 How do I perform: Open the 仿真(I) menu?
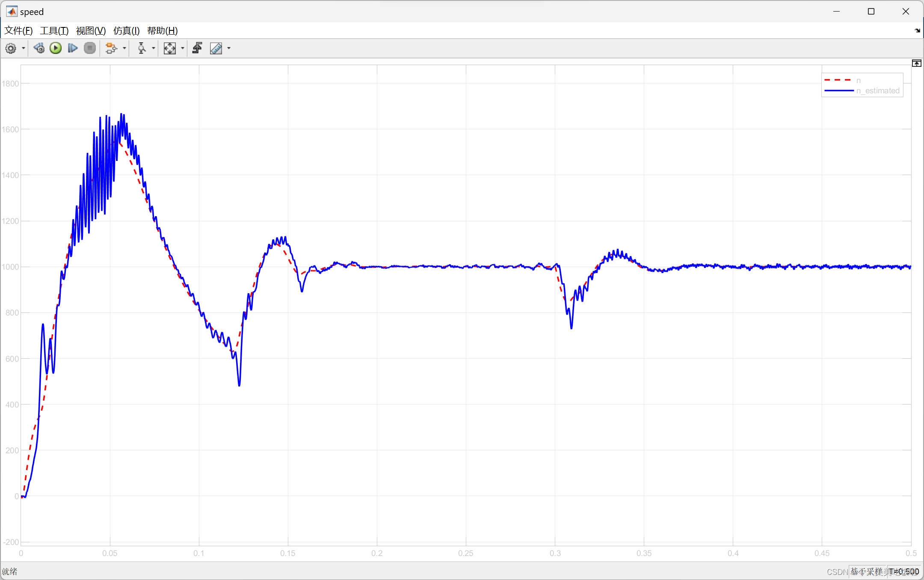pos(126,31)
